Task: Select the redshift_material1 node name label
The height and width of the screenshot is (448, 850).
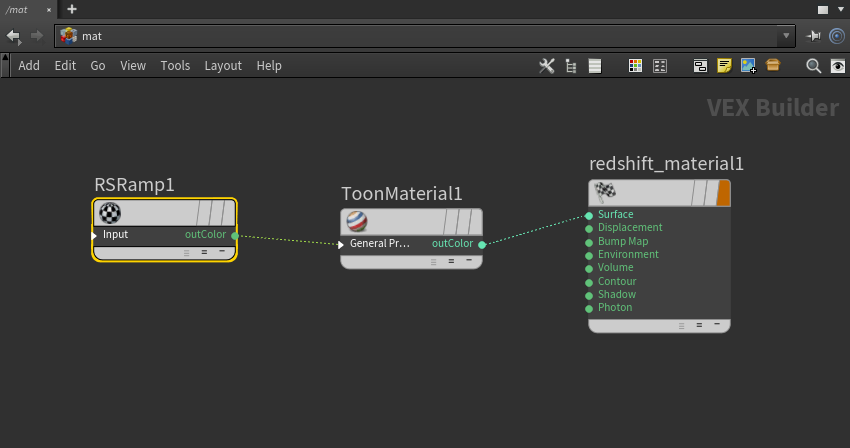Action: [666, 164]
